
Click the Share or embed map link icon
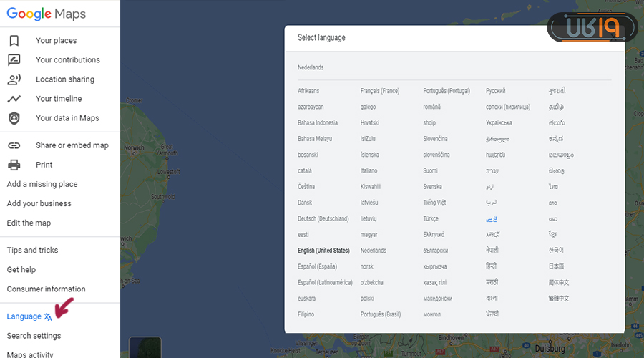click(x=14, y=145)
